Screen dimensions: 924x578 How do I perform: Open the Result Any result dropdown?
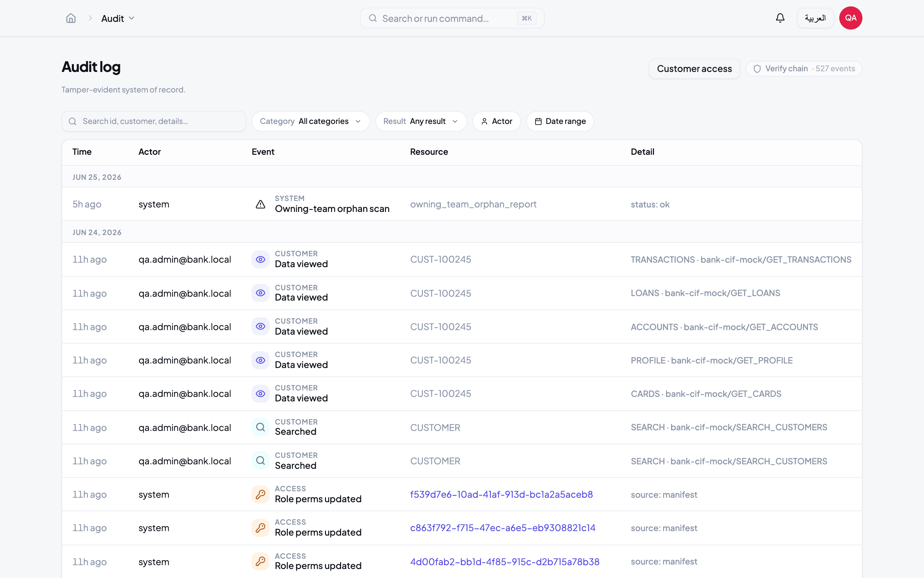(x=421, y=121)
